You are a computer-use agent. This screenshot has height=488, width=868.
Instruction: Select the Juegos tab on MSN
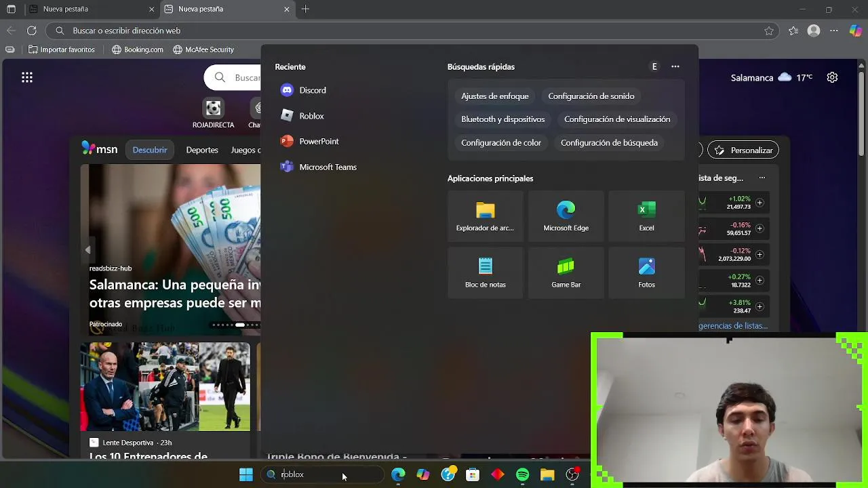245,150
